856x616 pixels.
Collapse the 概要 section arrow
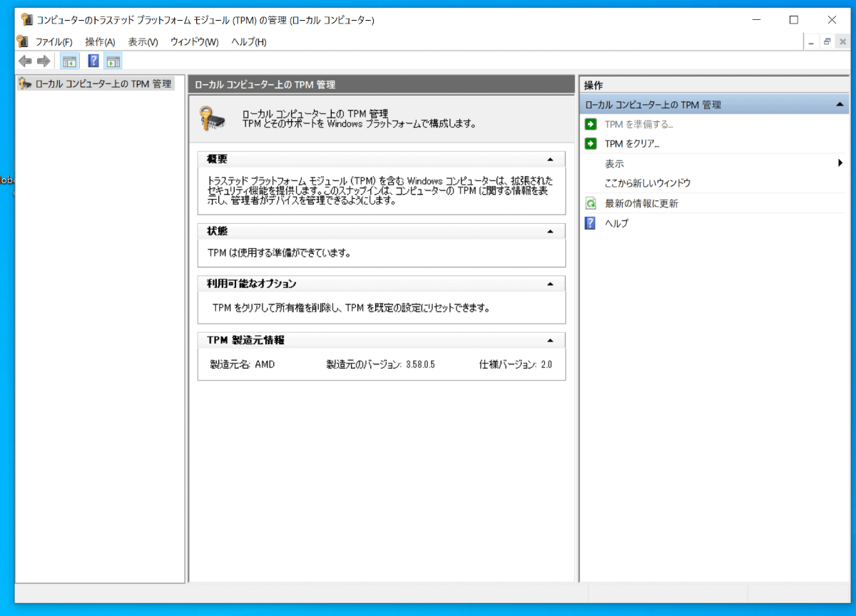[x=549, y=159]
